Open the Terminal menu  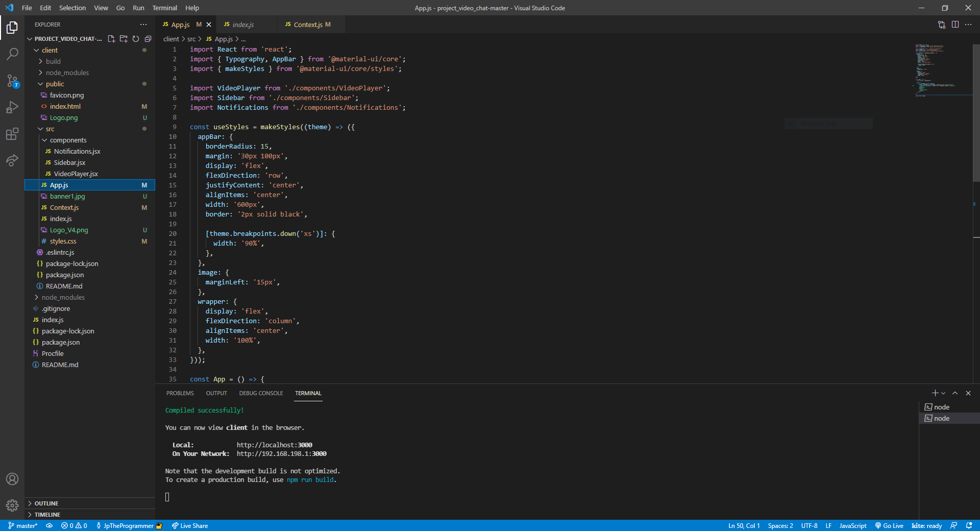click(x=164, y=8)
